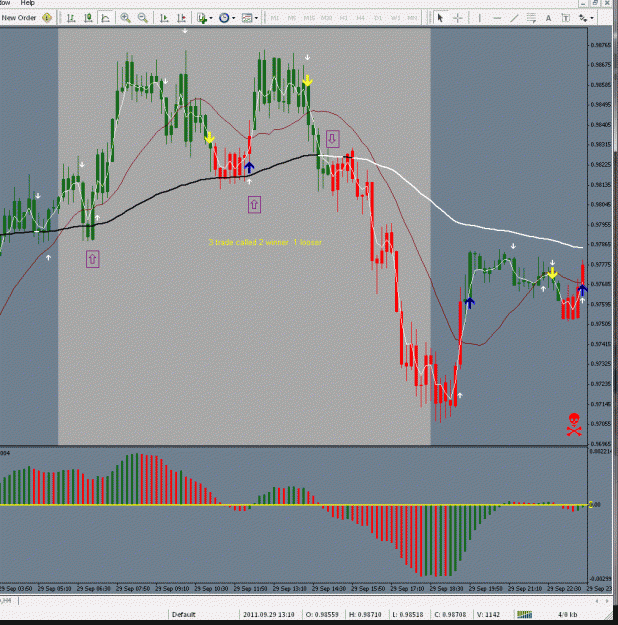Click the 0.00 indicator level label
Screen dimensions: 618x625
(x=595, y=505)
